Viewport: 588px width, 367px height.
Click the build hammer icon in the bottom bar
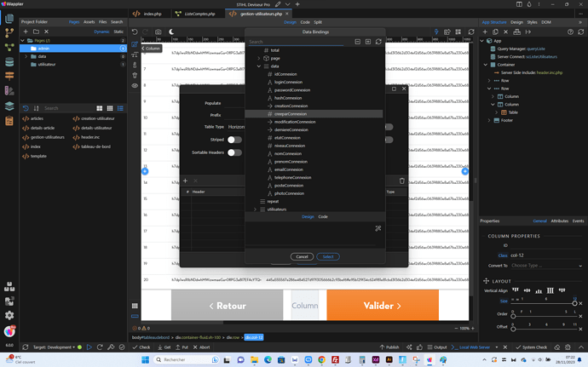click(111, 347)
